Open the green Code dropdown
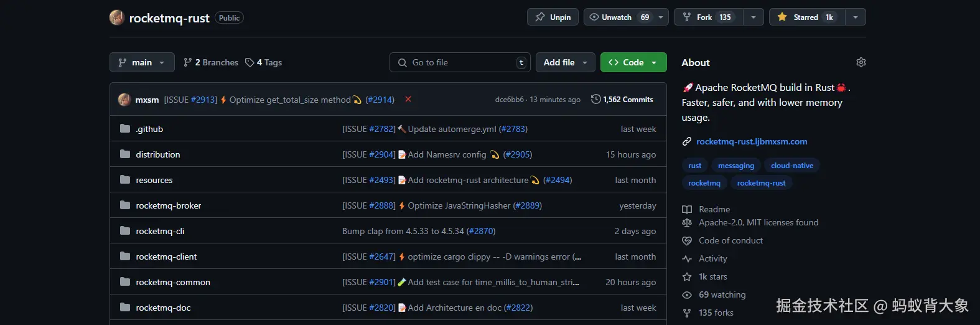The image size is (980, 325). point(633,62)
